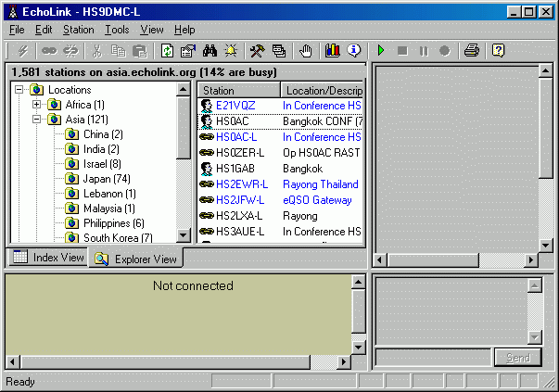Click the Send button
Image resolution: width=559 pixels, height=392 pixels.
click(x=518, y=358)
